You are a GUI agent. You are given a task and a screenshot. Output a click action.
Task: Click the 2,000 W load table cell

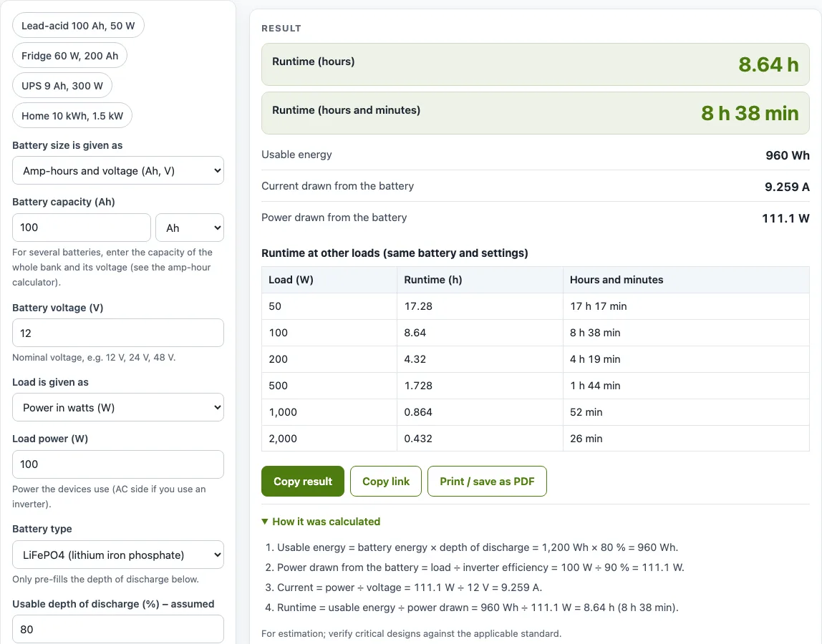point(329,439)
